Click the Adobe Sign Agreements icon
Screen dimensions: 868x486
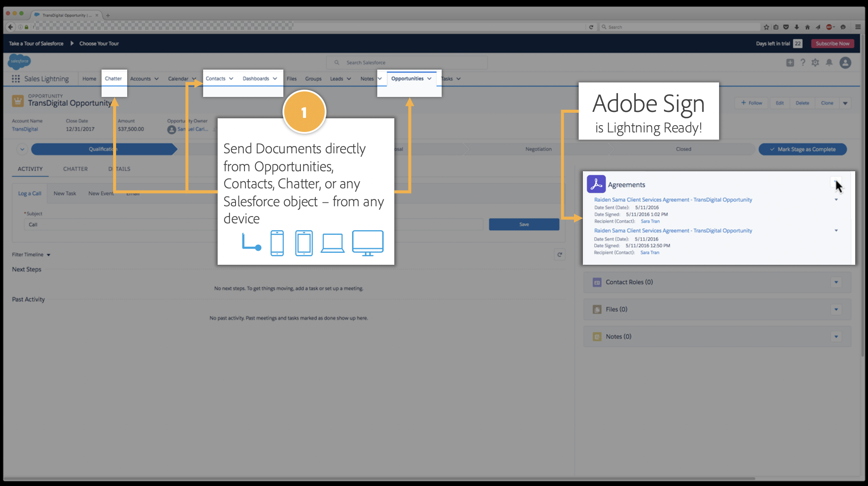pos(596,184)
